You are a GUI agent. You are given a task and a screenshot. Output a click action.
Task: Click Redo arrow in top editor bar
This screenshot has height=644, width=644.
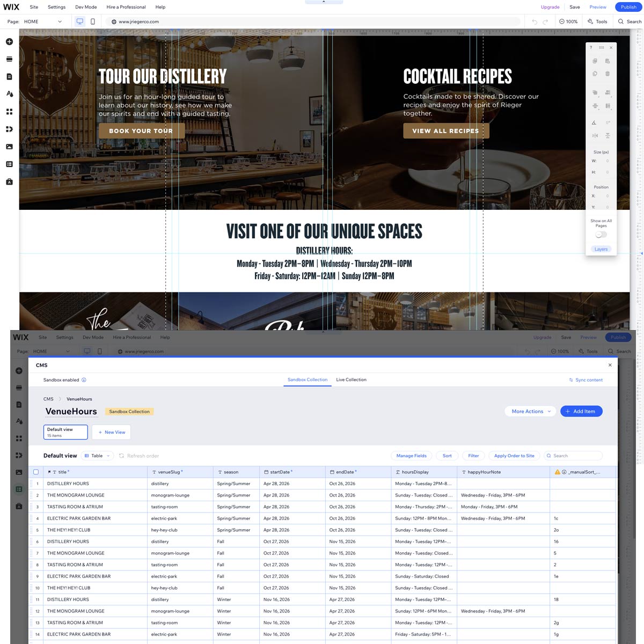(545, 22)
